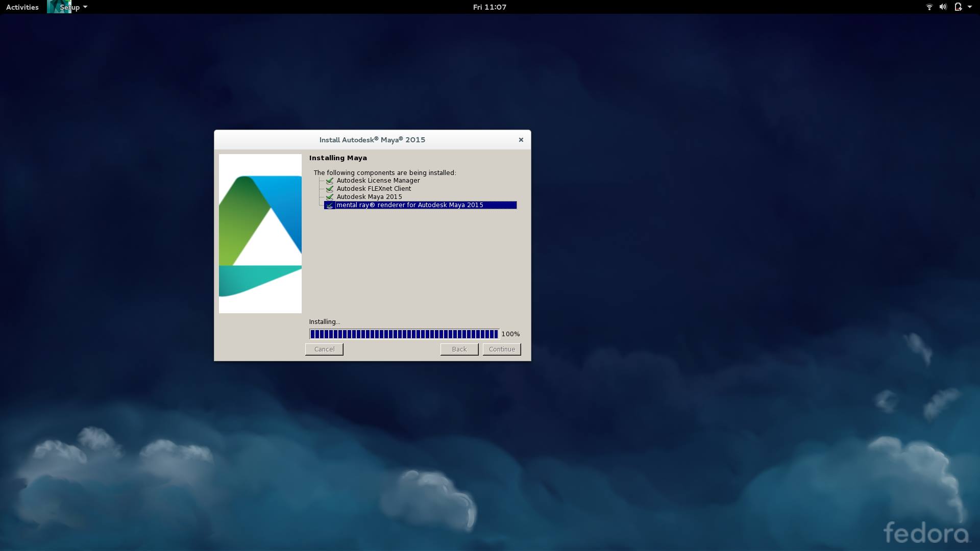Click the 100% progress label
This screenshot has width=980, height=551.
click(x=510, y=334)
